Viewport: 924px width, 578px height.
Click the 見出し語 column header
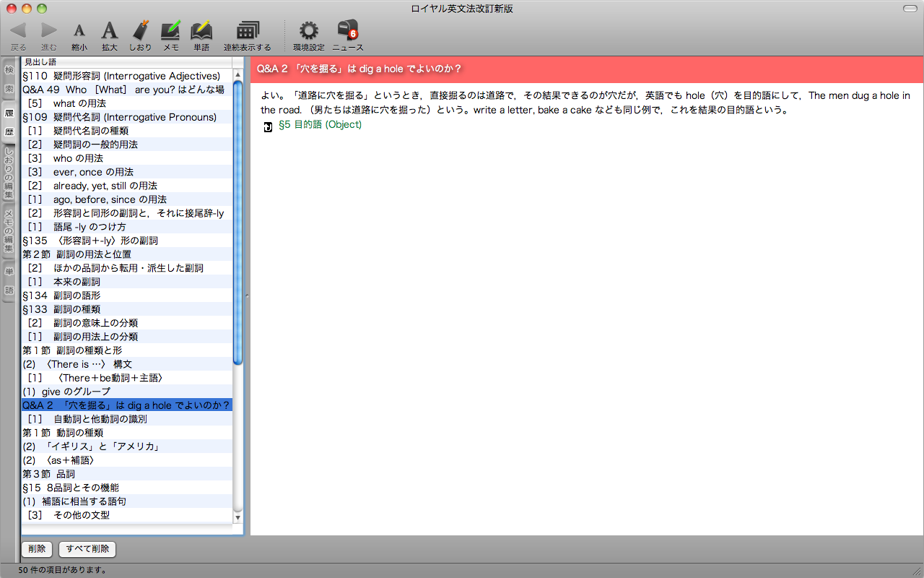click(126, 62)
